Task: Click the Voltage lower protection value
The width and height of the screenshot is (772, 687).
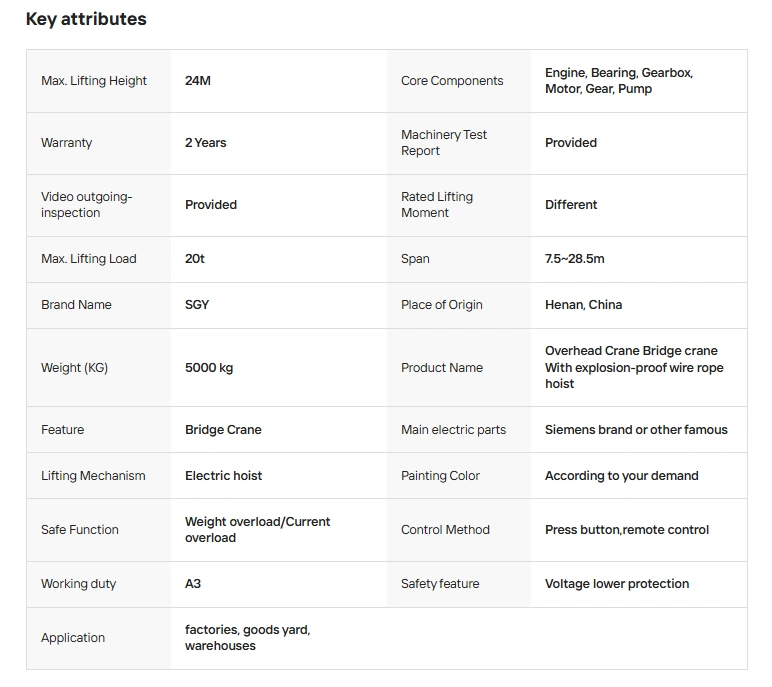Action: point(617,584)
